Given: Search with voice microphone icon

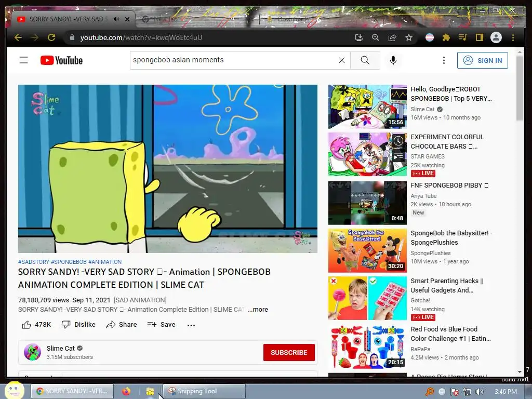Looking at the screenshot, I should point(393,60).
